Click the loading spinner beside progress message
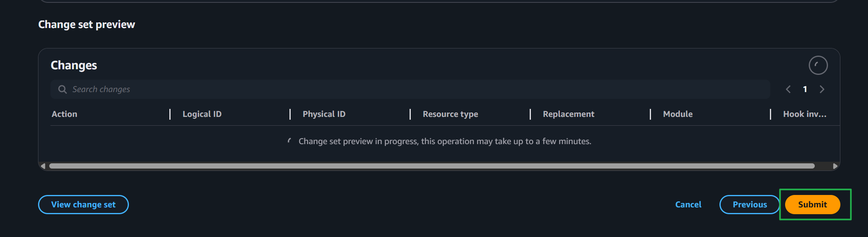The width and height of the screenshot is (868, 237). pos(289,141)
